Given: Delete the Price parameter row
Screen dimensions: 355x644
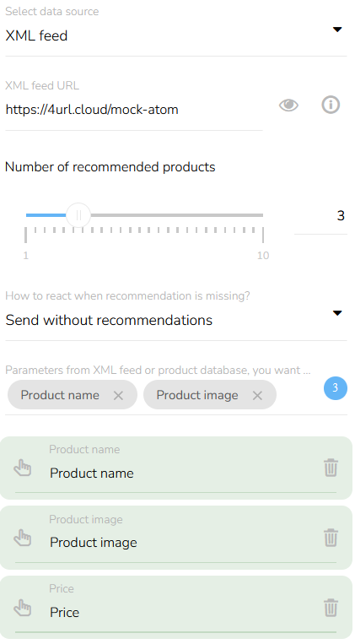Looking at the screenshot, I should click(331, 607).
